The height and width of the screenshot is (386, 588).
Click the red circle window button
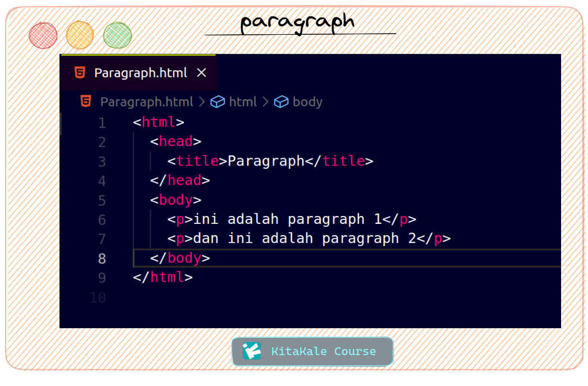[x=43, y=36]
